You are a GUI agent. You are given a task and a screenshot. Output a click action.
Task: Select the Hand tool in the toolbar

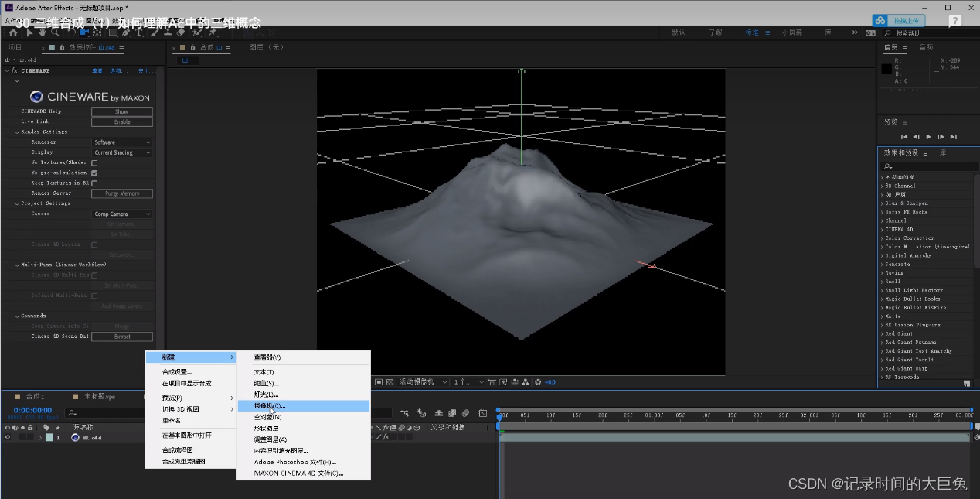click(x=43, y=32)
